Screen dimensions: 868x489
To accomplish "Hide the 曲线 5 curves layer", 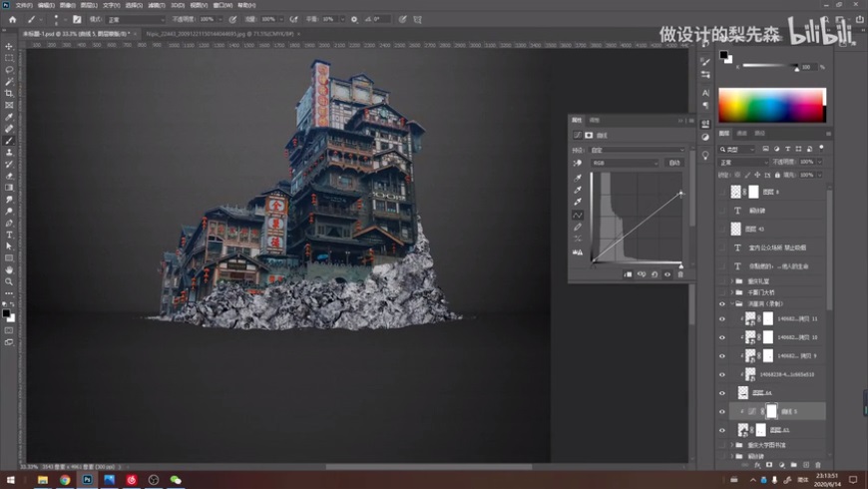I will pyautogui.click(x=722, y=411).
